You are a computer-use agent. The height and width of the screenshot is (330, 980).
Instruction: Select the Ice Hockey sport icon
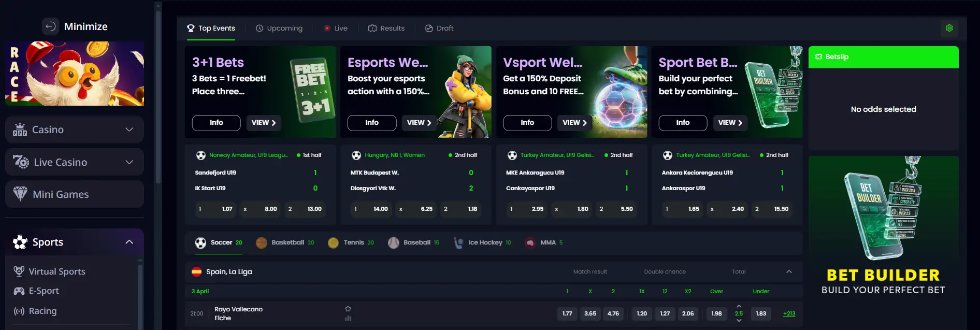[458, 242]
